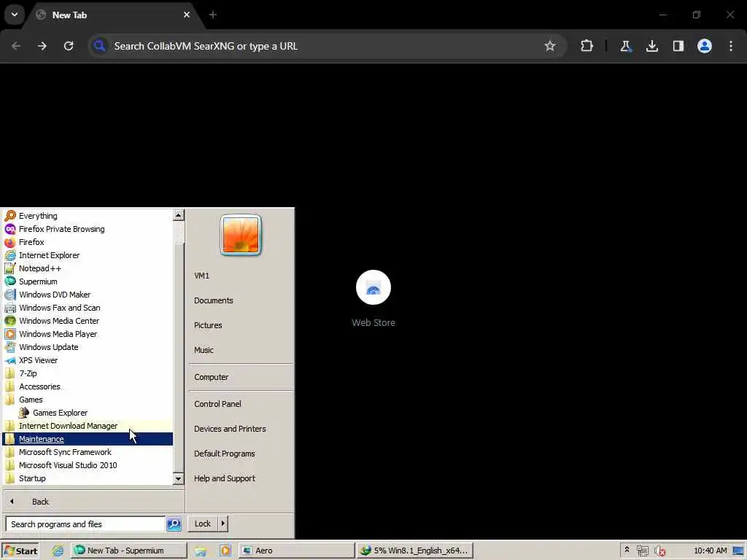Click the Lock button
747x560 pixels.
point(203,524)
